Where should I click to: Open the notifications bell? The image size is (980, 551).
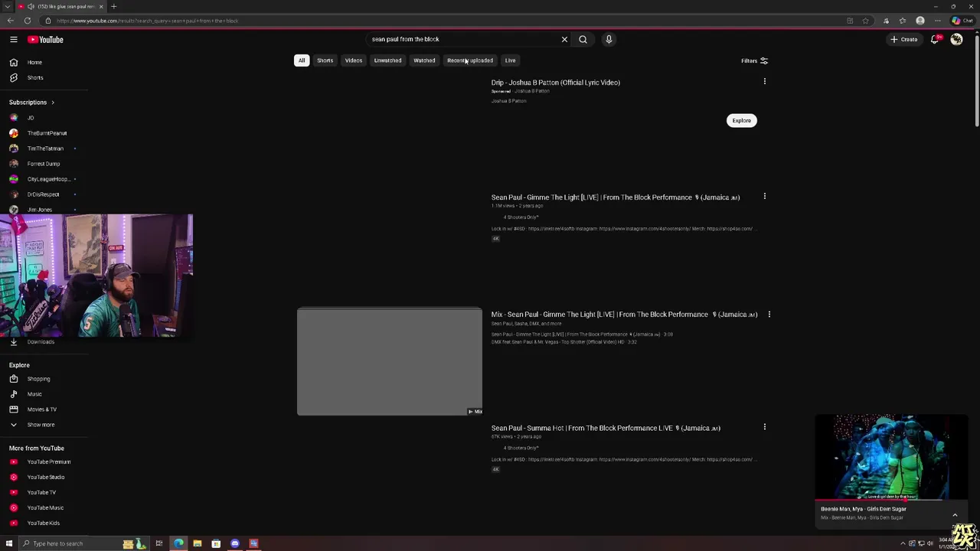point(935,39)
